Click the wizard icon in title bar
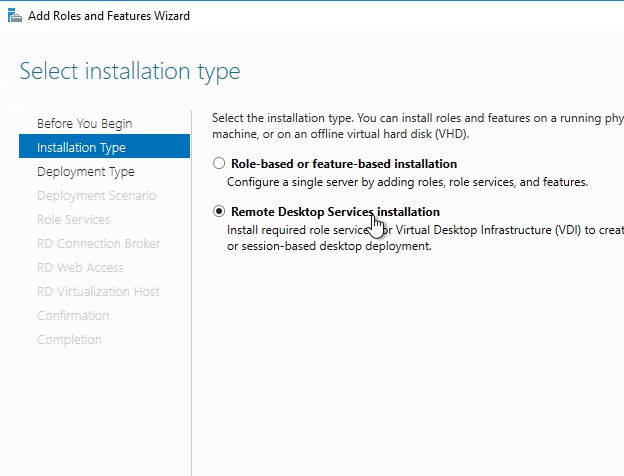 14,16
